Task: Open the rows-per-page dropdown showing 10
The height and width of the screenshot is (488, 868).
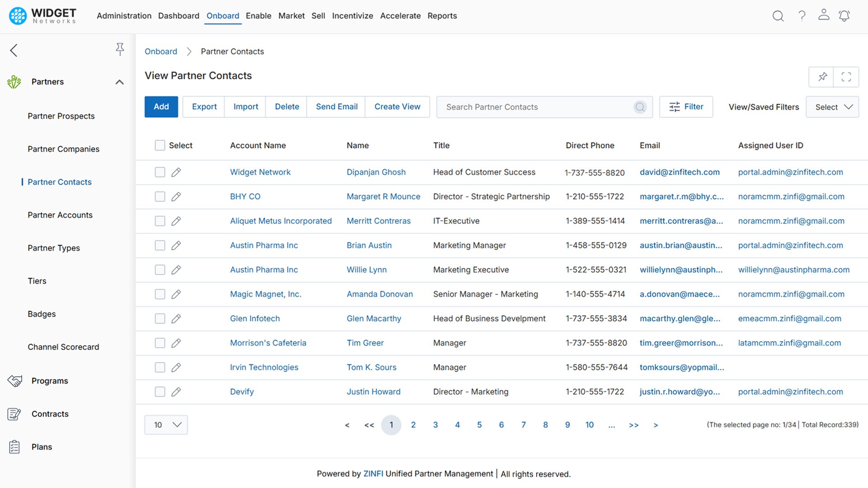Action: 166,425
